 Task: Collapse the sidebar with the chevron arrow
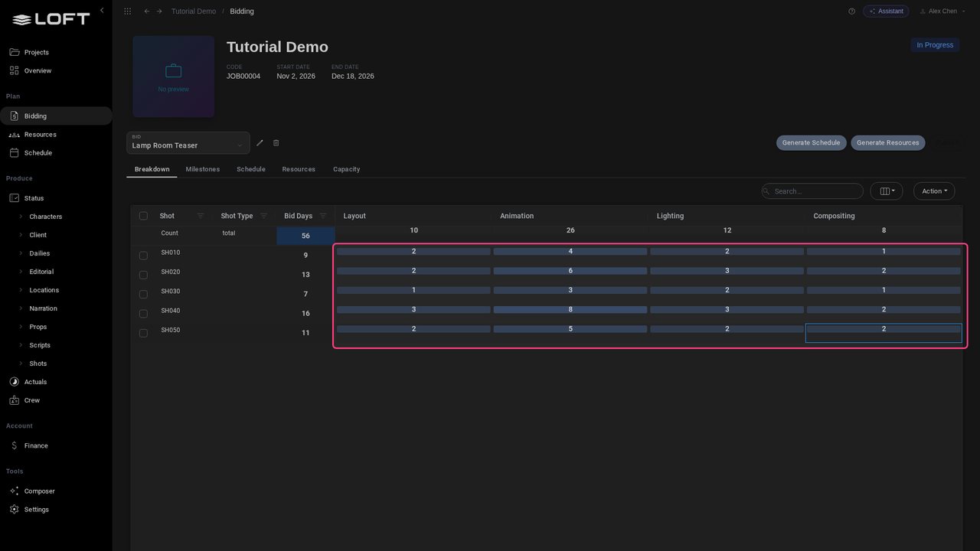coord(102,11)
